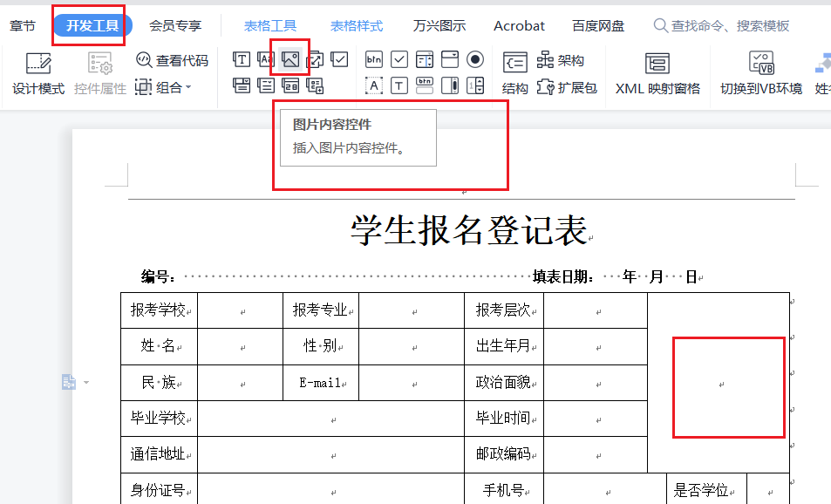This screenshot has height=504, width=831.
Task: Insert the radio option button control
Action: (x=475, y=60)
